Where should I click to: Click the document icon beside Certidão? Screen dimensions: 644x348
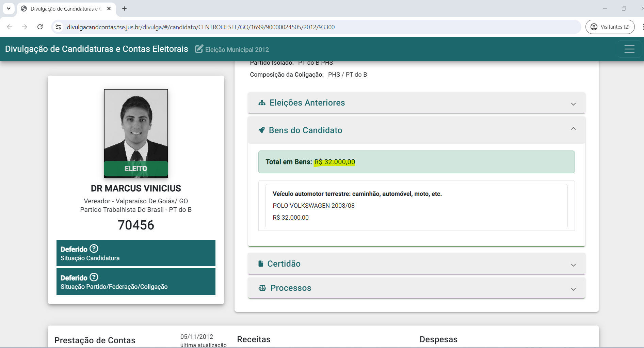tap(261, 264)
